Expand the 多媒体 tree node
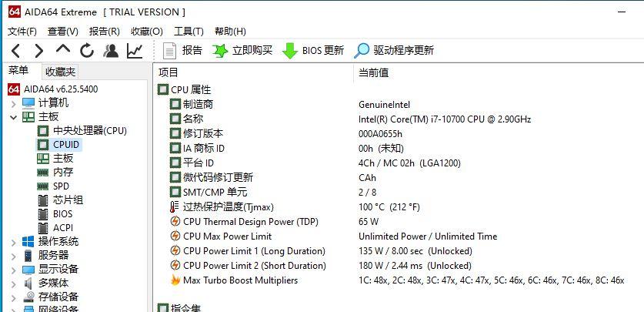Viewport: 644px width, 312px height. pyautogui.click(x=14, y=283)
